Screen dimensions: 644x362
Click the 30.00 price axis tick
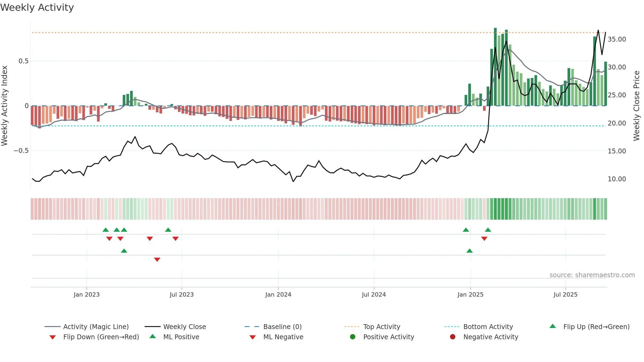coord(617,67)
